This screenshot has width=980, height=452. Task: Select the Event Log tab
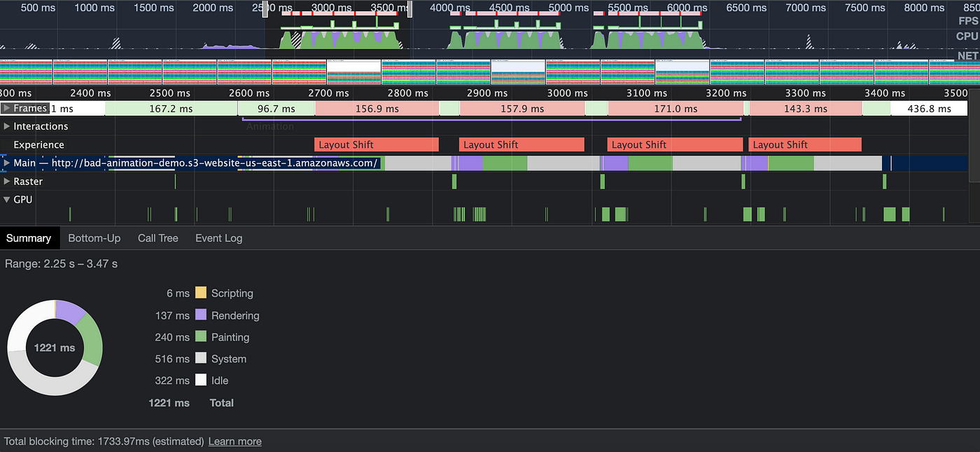pyautogui.click(x=218, y=238)
